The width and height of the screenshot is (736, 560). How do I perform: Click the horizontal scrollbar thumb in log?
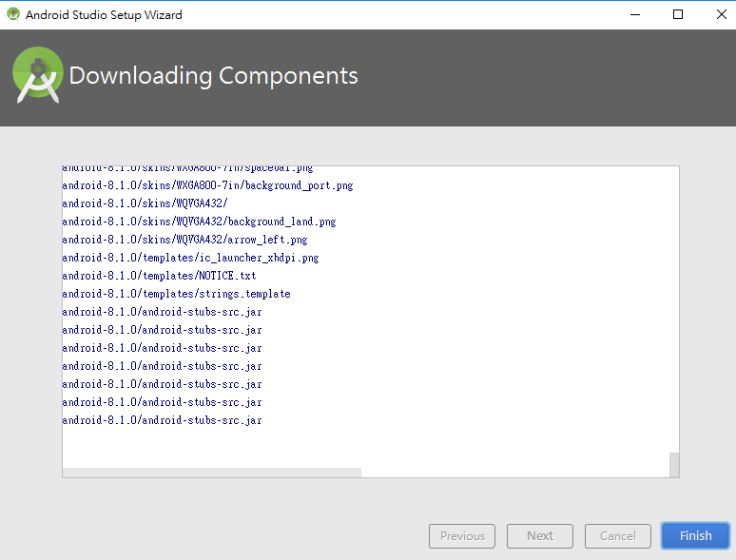212,473
